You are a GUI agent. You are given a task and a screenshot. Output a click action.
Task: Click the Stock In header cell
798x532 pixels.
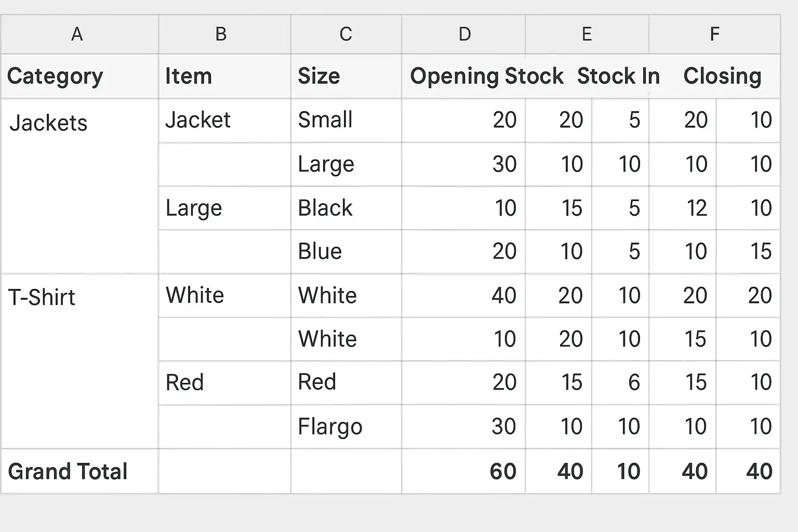(x=618, y=76)
